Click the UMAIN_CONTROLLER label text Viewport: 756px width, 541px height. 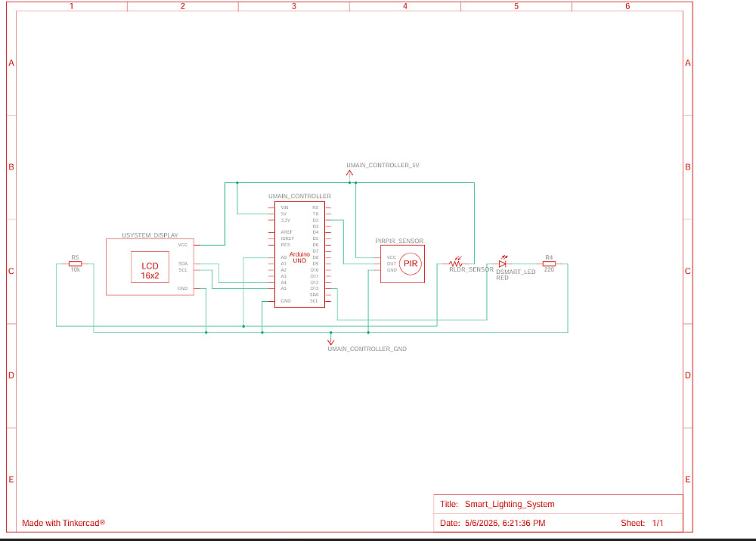[x=300, y=196]
